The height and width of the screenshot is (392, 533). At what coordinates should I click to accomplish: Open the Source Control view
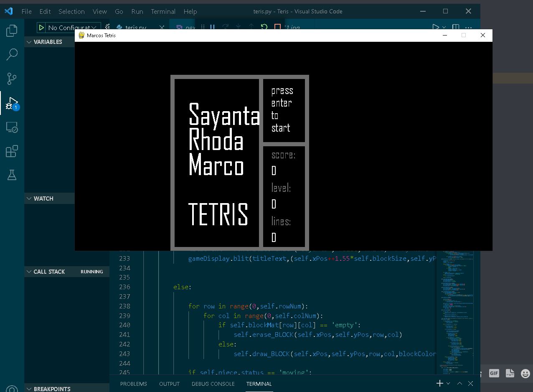coord(12,79)
